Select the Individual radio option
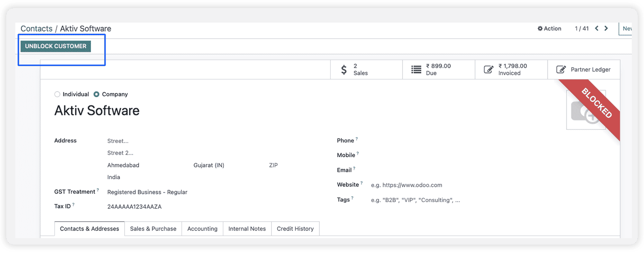 tap(57, 94)
